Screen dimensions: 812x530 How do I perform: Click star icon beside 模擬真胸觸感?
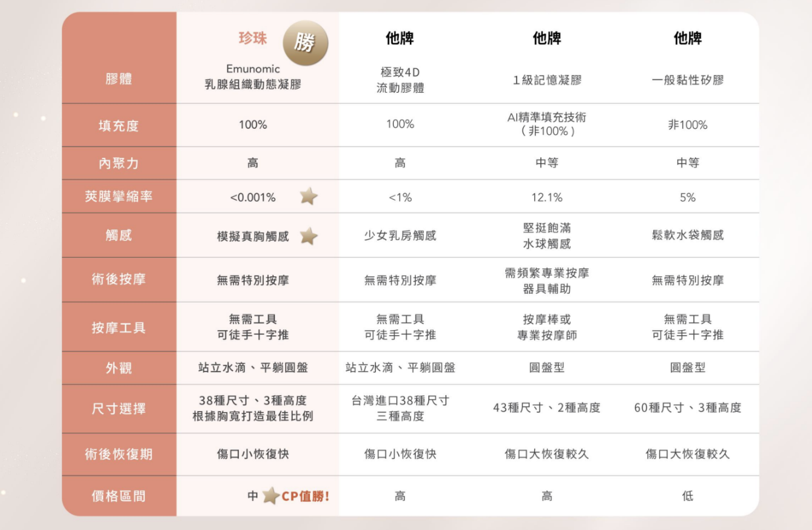tap(309, 236)
